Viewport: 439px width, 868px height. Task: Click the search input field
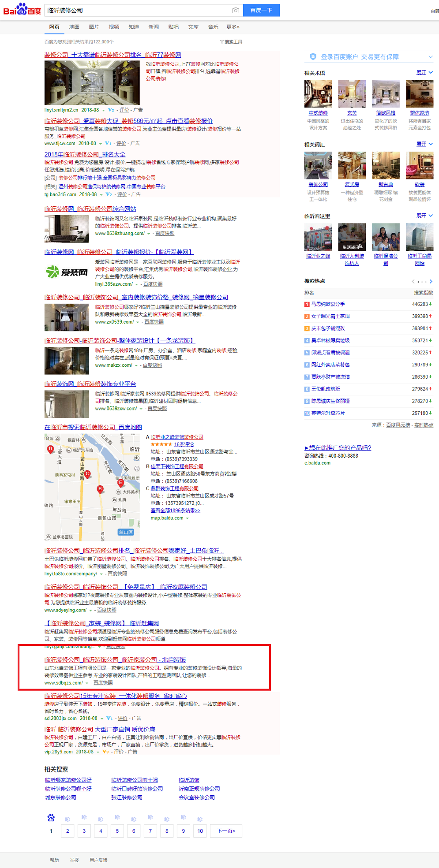point(137,10)
